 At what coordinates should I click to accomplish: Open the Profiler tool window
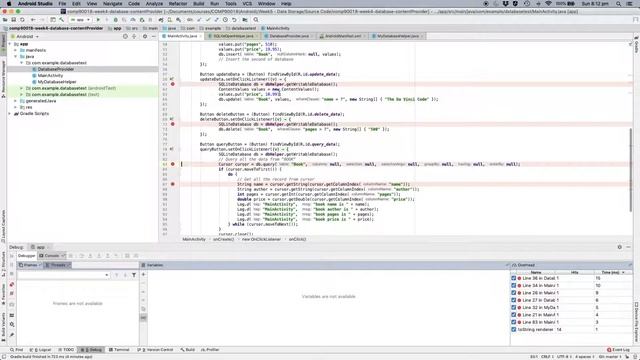[x=210, y=350]
